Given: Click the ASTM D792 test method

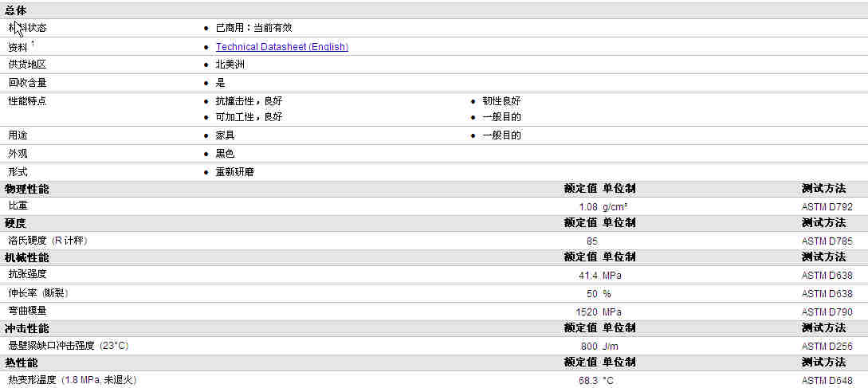Looking at the screenshot, I should coord(827,207).
